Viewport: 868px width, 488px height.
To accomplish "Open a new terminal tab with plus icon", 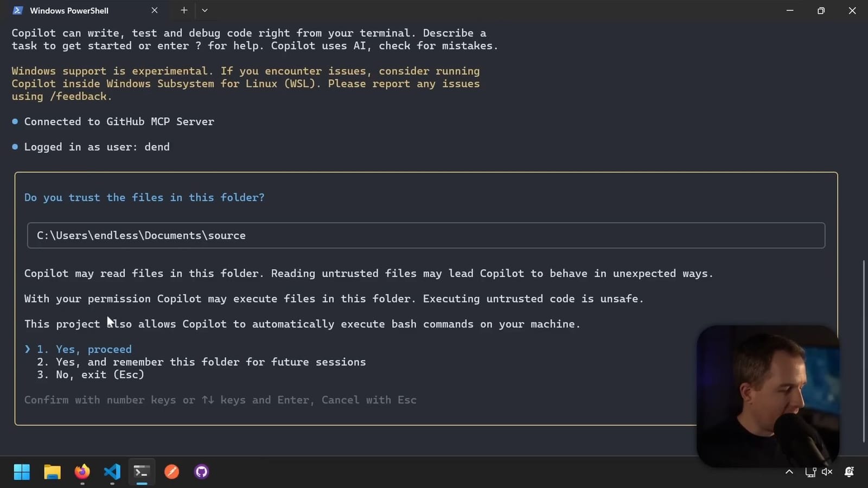I will (184, 10).
